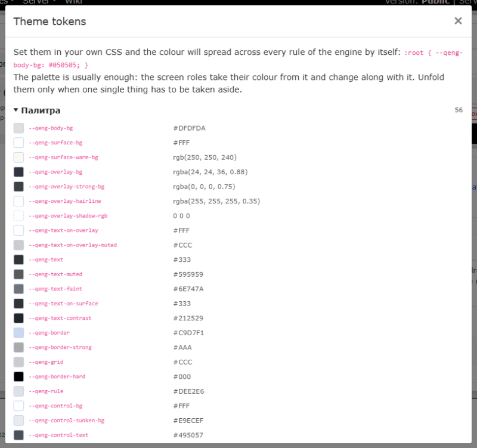The width and height of the screenshot is (477, 448).
Task: Select the token name --qeng-surface-warm-bg
Action: click(x=64, y=157)
